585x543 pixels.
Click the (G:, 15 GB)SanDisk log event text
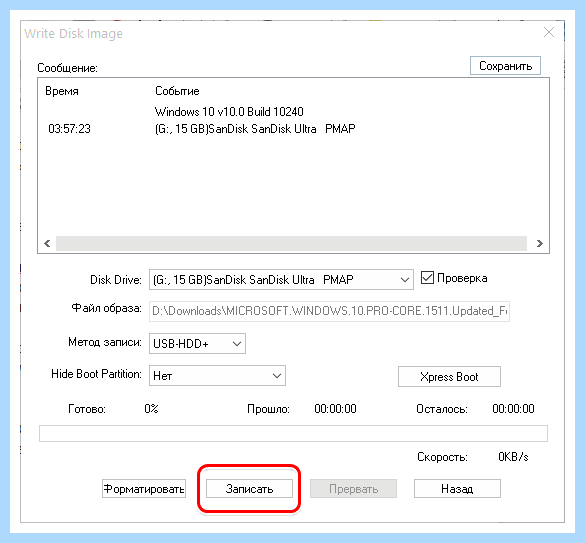(x=255, y=129)
